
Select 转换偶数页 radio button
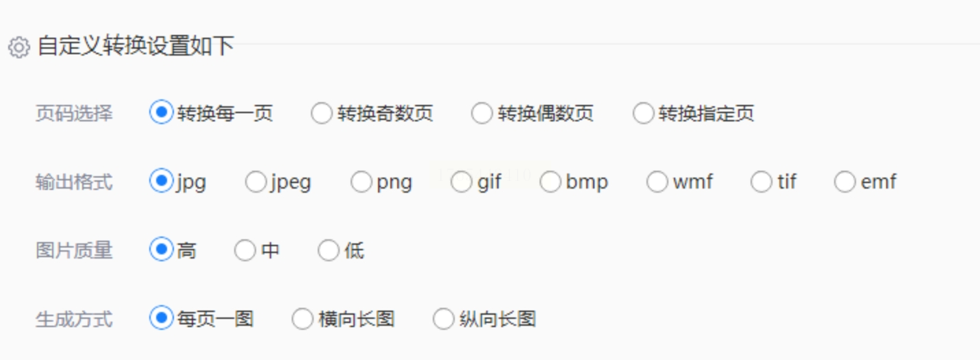(x=482, y=113)
